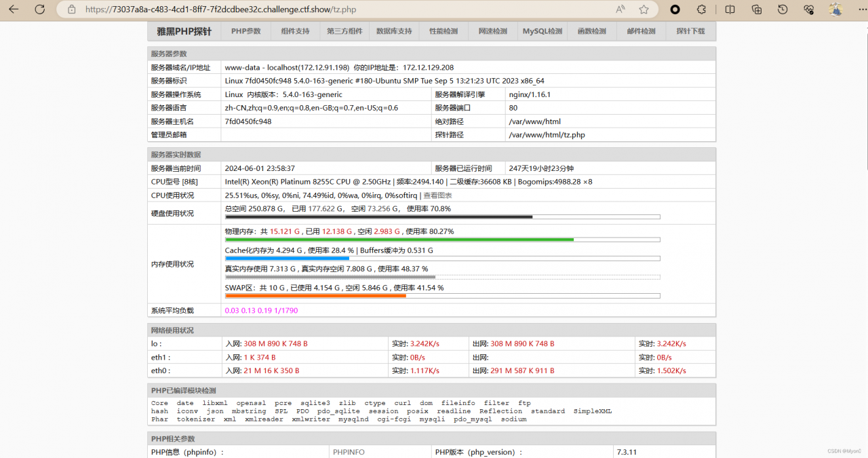This screenshot has height=458, width=868.
Task: Select the 性能检测 navigation tab
Action: coord(443,31)
